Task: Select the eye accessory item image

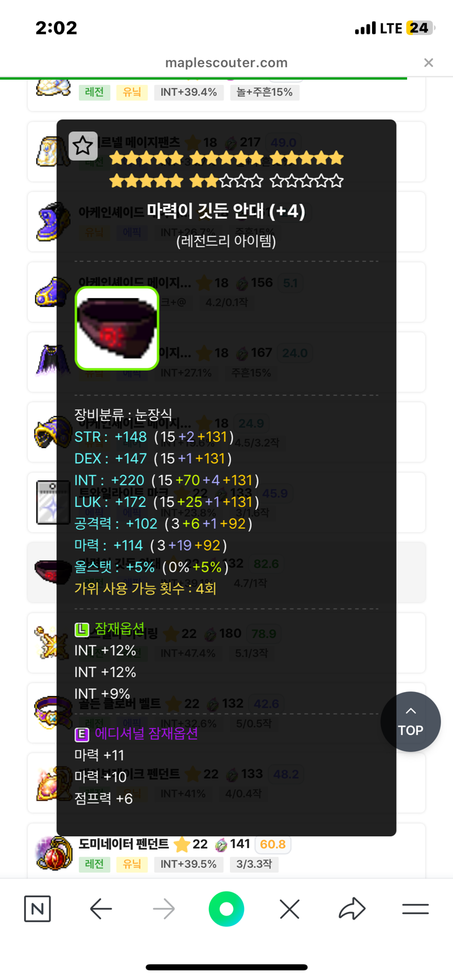Action: click(x=117, y=328)
